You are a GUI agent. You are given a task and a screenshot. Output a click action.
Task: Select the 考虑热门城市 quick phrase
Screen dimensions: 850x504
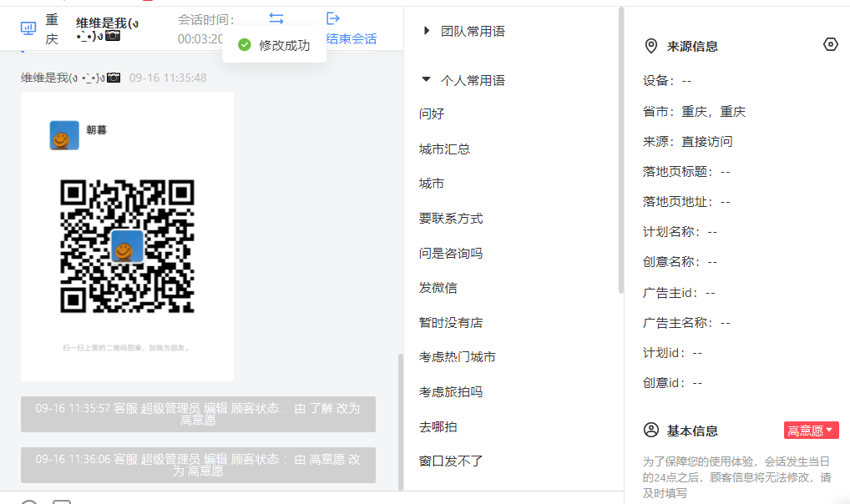coord(457,357)
